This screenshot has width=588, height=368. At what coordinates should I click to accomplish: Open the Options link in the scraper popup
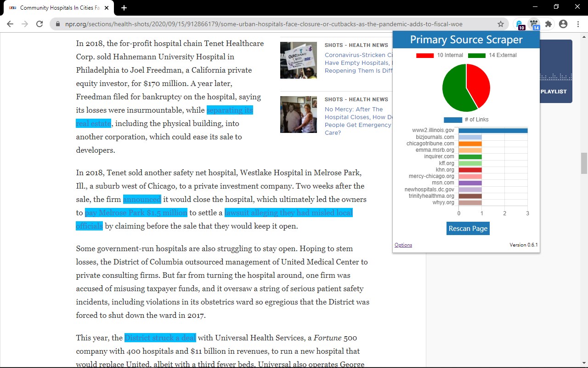click(403, 245)
